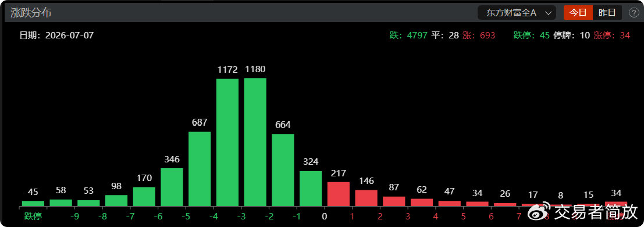Click the 停牌: 10 statistic

572,36
